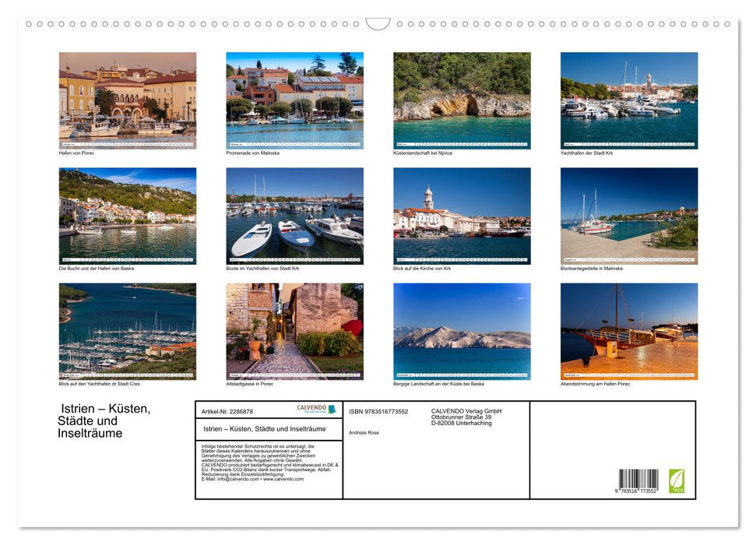This screenshot has width=756, height=545.
Task: Click the CALVENDO logo
Action: [x=316, y=409]
